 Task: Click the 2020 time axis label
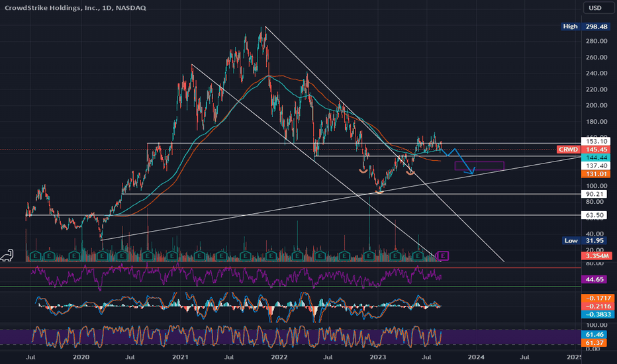click(81, 357)
